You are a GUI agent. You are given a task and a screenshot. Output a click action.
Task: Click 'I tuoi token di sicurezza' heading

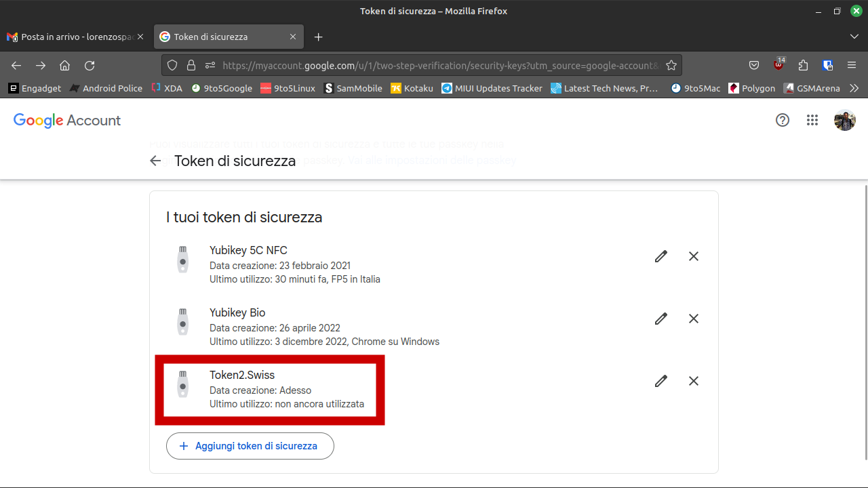tap(244, 218)
